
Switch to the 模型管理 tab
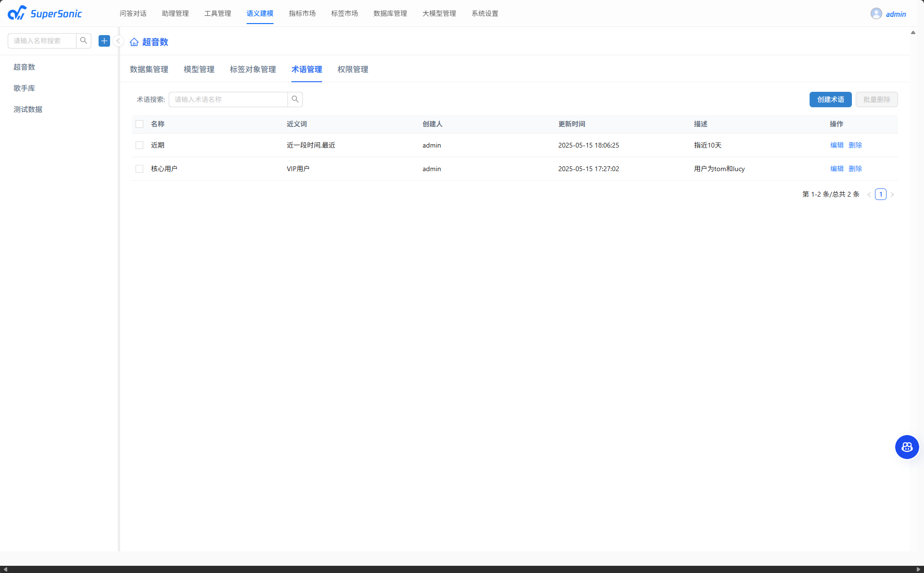[x=199, y=69]
